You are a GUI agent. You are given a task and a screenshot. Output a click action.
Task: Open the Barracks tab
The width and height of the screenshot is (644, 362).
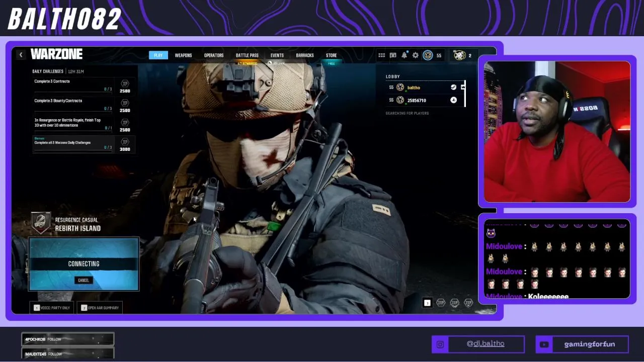(305, 55)
